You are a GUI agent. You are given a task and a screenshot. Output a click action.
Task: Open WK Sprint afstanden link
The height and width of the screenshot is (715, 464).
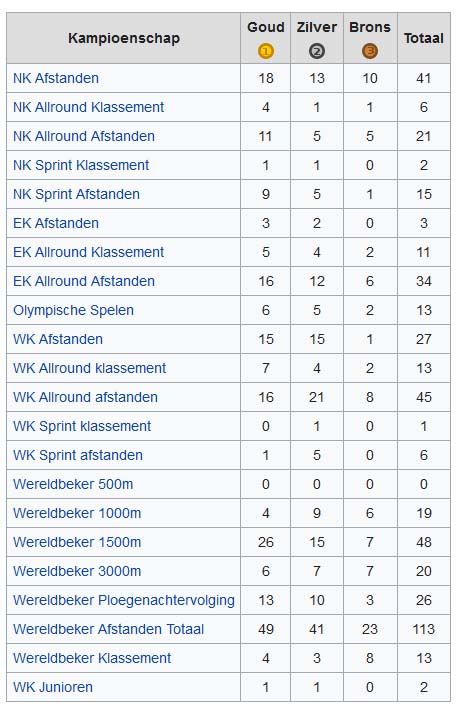coord(78,455)
